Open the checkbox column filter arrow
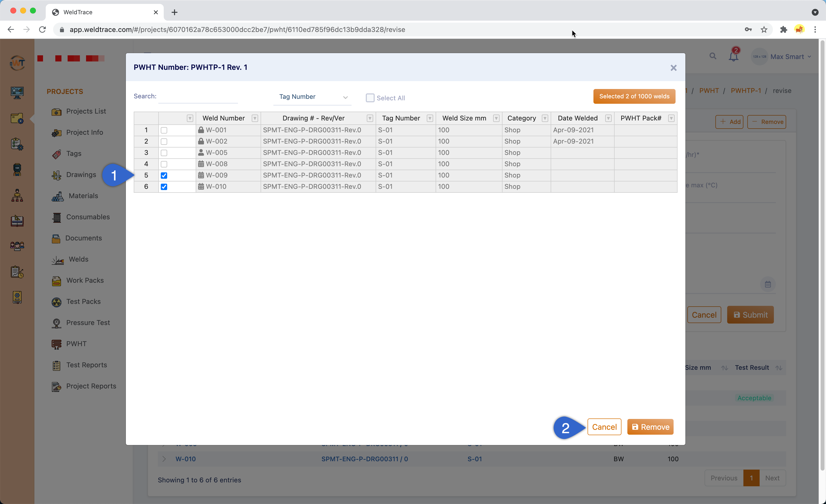 tap(190, 118)
